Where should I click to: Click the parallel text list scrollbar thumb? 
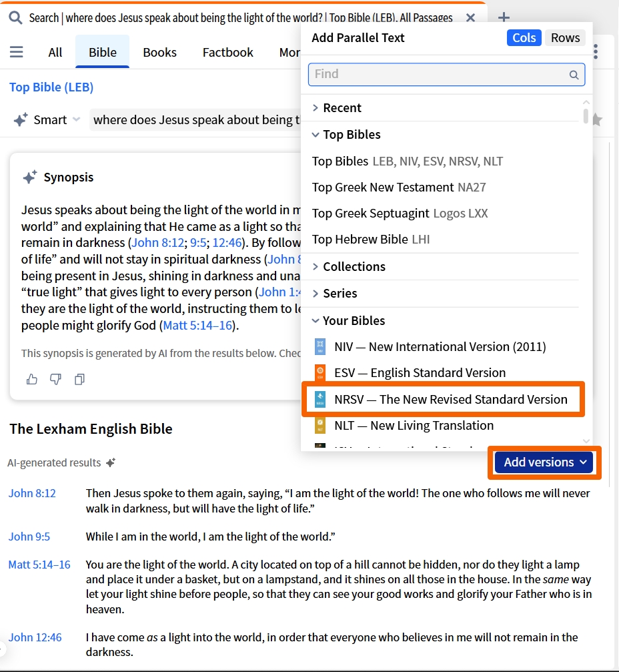586,116
